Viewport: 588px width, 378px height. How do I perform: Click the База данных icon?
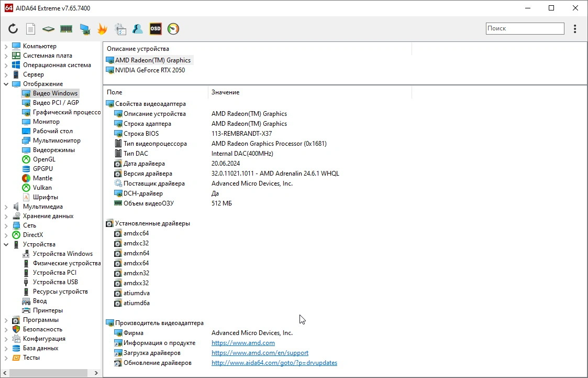(16, 348)
